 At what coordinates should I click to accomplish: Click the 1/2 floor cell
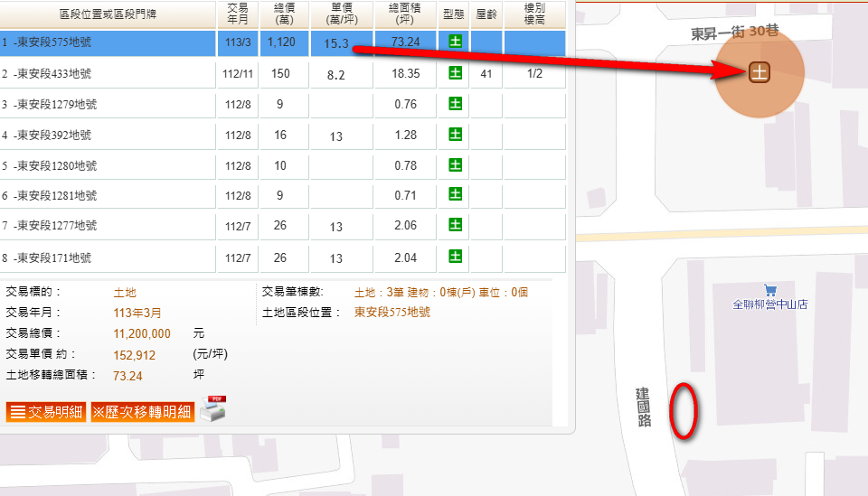click(x=534, y=73)
